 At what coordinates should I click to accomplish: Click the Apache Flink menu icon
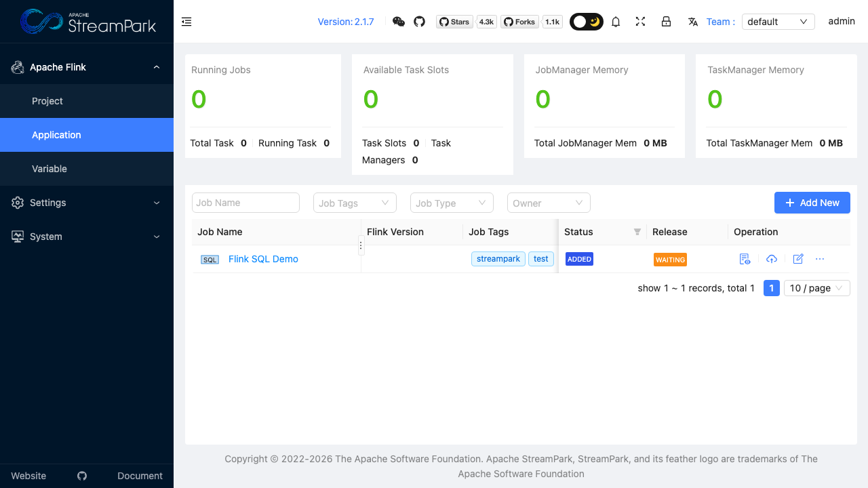click(18, 67)
